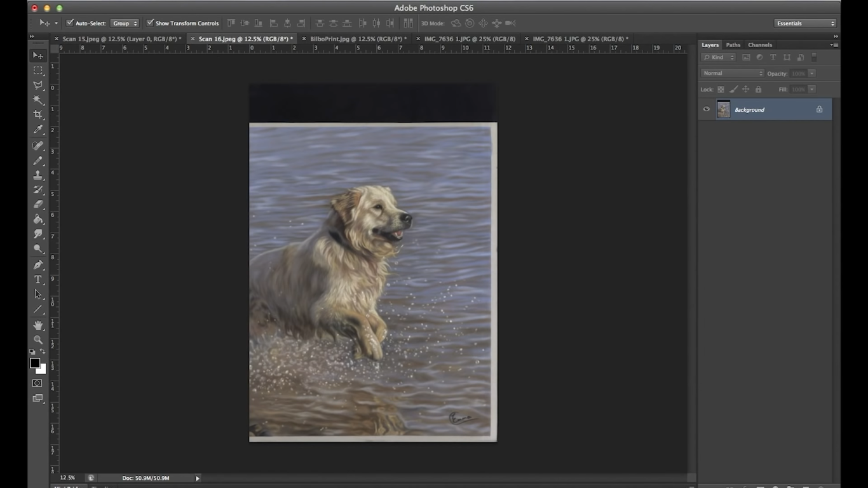Click the foreground color swatch
This screenshot has height=488, width=868.
point(35,363)
